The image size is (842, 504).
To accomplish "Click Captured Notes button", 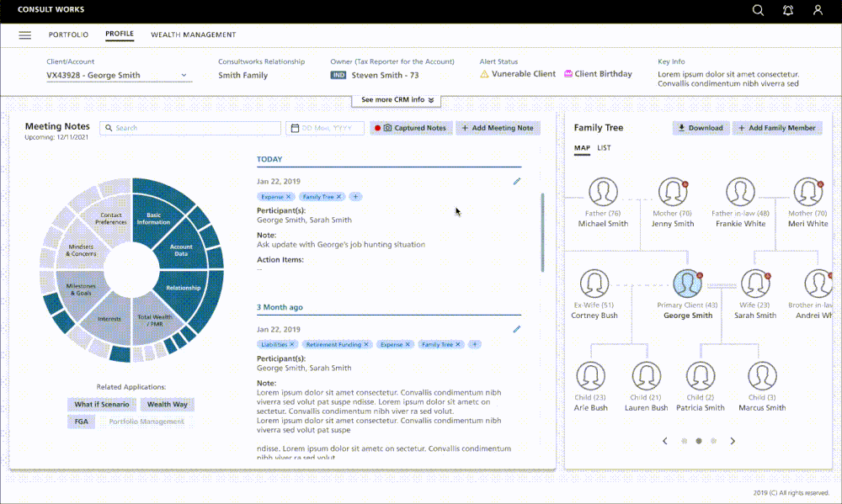I will pos(411,128).
